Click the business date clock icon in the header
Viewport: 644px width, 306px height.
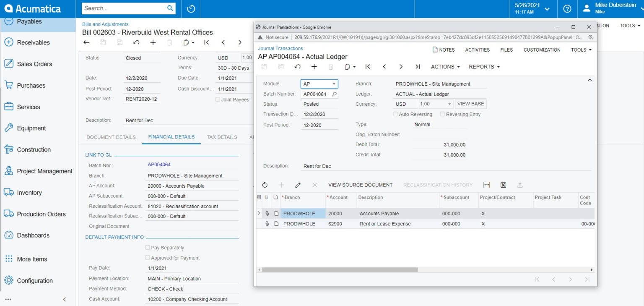tap(191, 8)
